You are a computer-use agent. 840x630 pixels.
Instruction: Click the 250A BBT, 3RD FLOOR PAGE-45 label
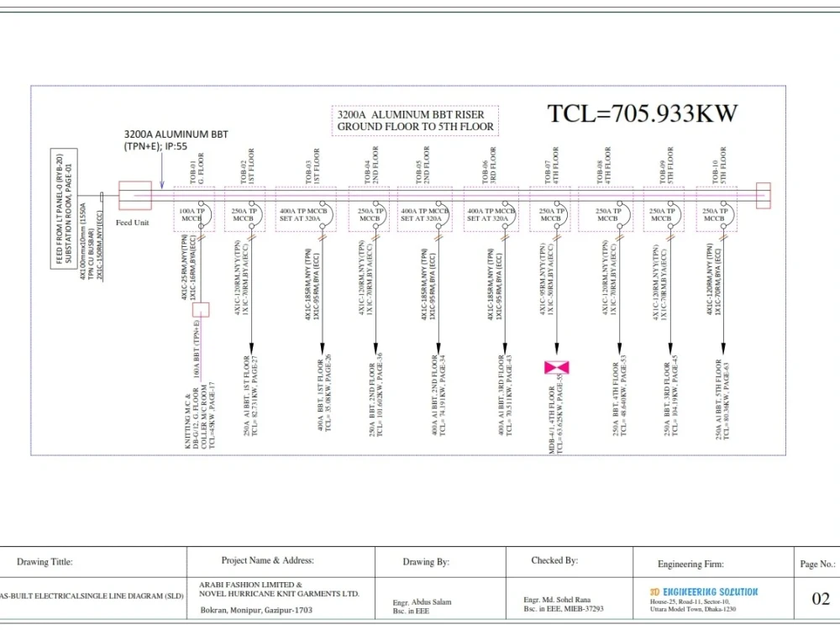(670, 396)
